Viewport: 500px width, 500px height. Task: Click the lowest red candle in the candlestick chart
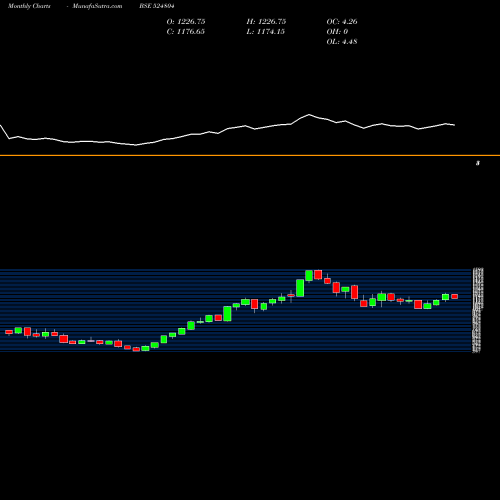[136, 349]
